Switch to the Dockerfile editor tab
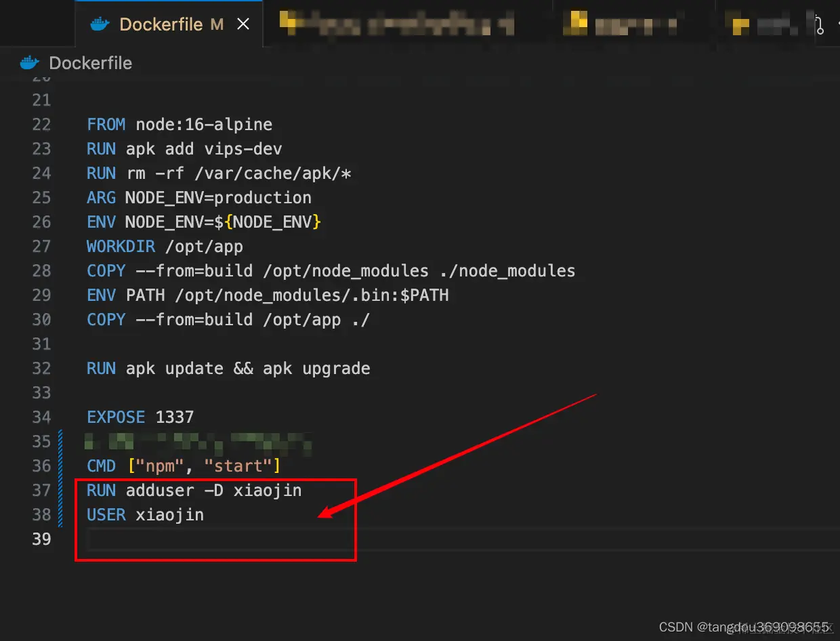Viewport: 840px width, 641px height. coord(169,24)
